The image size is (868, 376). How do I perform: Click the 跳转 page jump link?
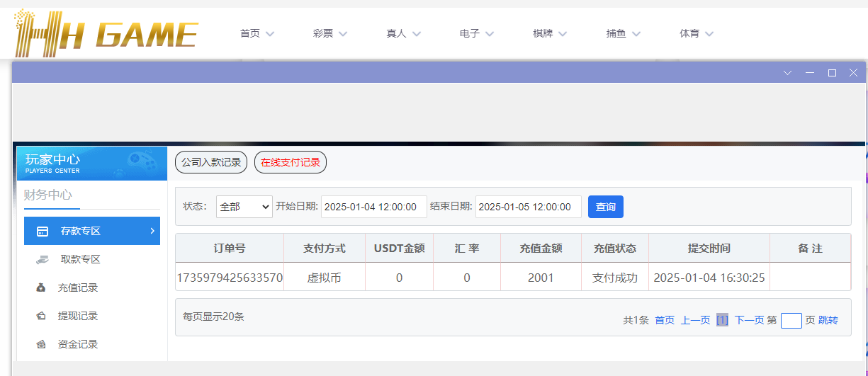828,320
